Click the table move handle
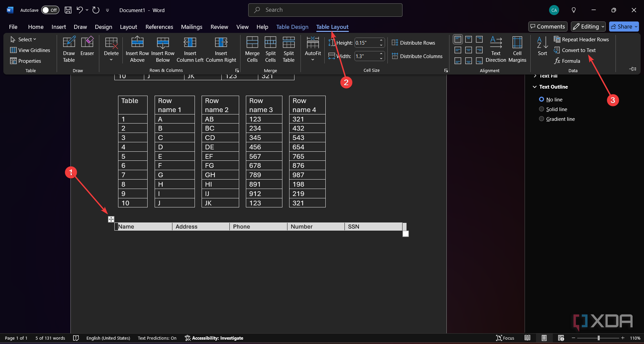 [111, 219]
